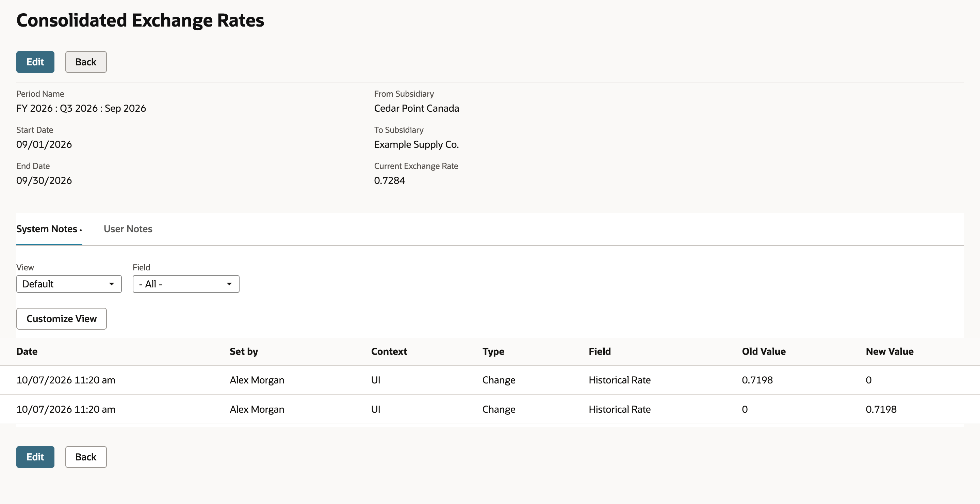Screen dimensions: 980x504
Task: Click the top Back button
Action: (86, 62)
